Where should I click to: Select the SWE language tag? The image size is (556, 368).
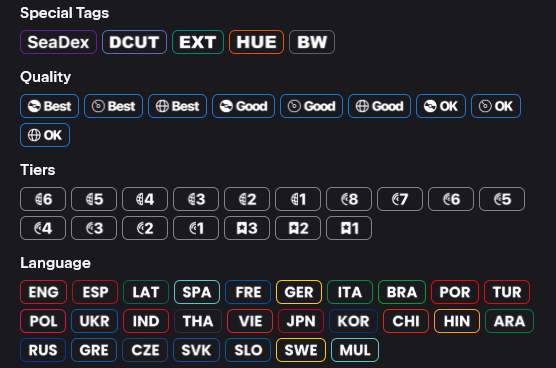pos(301,350)
